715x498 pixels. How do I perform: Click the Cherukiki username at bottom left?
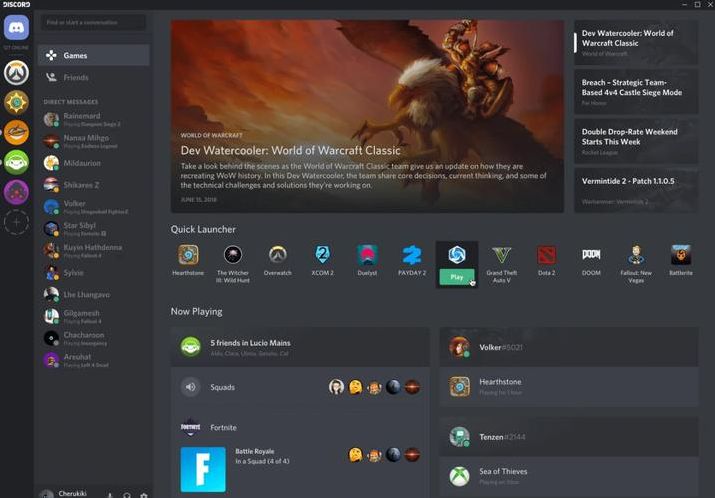click(x=73, y=493)
